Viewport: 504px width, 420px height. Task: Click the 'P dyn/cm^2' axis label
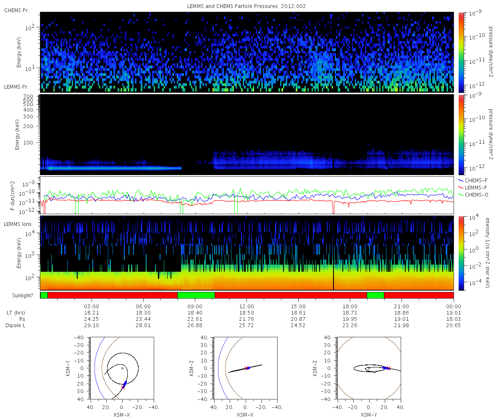click(x=13, y=196)
